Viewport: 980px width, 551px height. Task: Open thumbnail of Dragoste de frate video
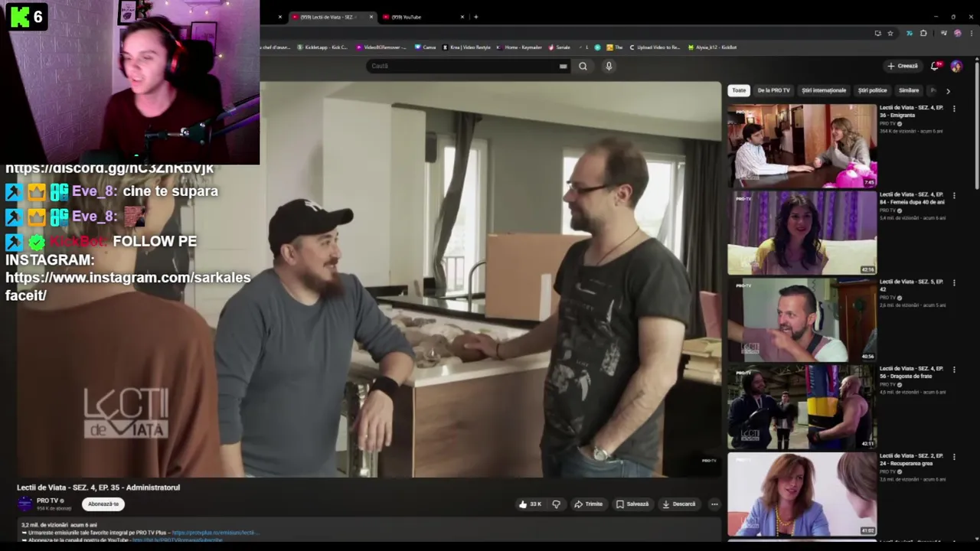point(802,407)
